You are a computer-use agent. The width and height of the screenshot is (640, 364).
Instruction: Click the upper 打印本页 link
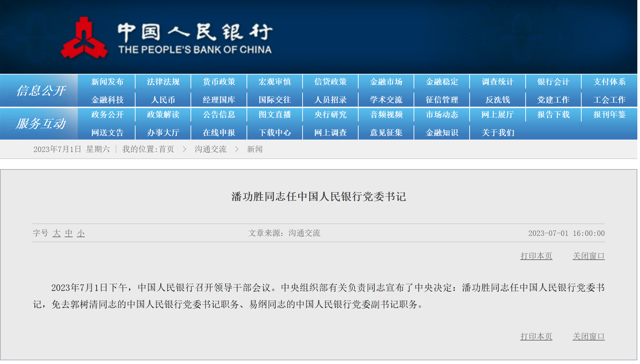point(536,256)
